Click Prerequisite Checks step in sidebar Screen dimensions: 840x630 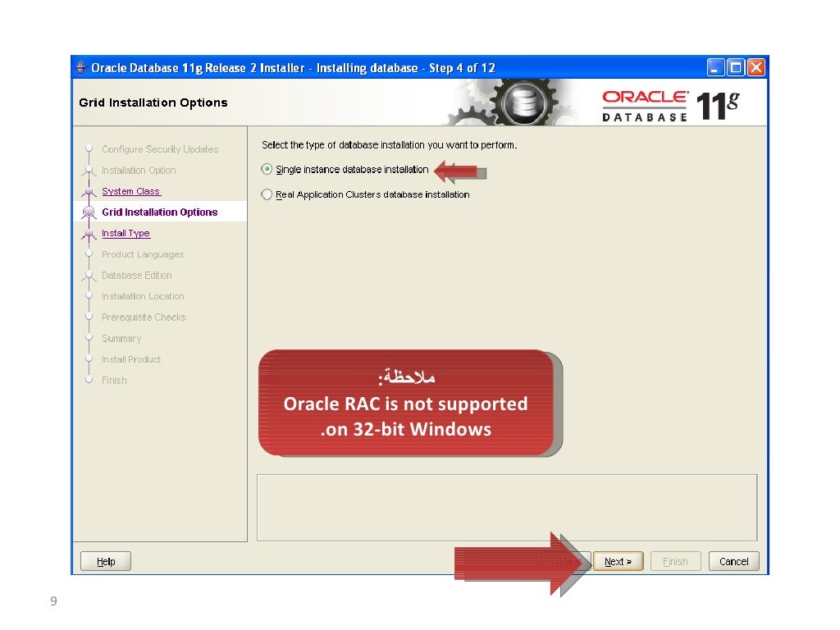tap(144, 317)
